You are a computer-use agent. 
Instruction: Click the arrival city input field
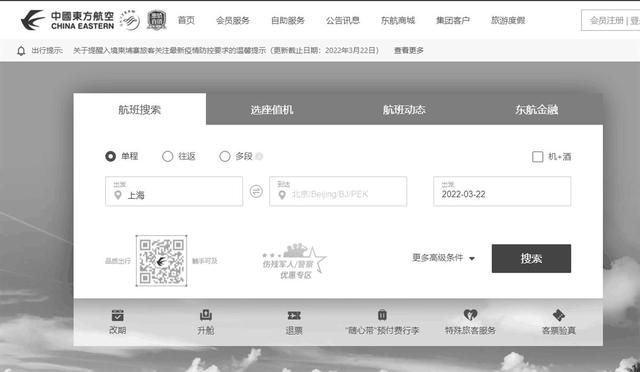coord(338,191)
